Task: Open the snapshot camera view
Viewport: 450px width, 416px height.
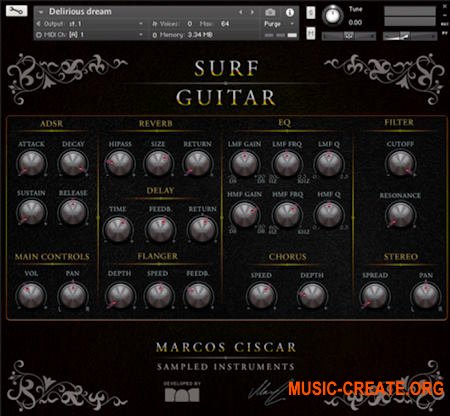Action: pyautogui.click(x=270, y=12)
